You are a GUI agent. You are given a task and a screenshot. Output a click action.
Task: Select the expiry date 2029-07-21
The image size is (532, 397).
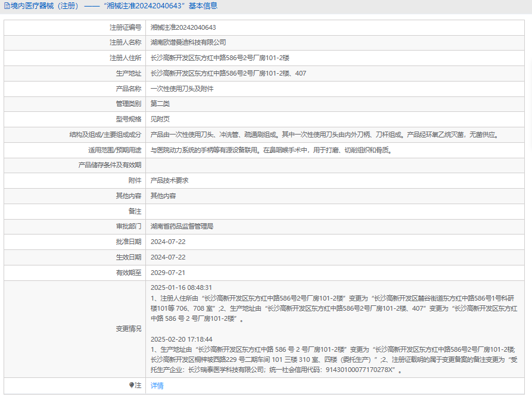pyautogui.click(x=168, y=273)
